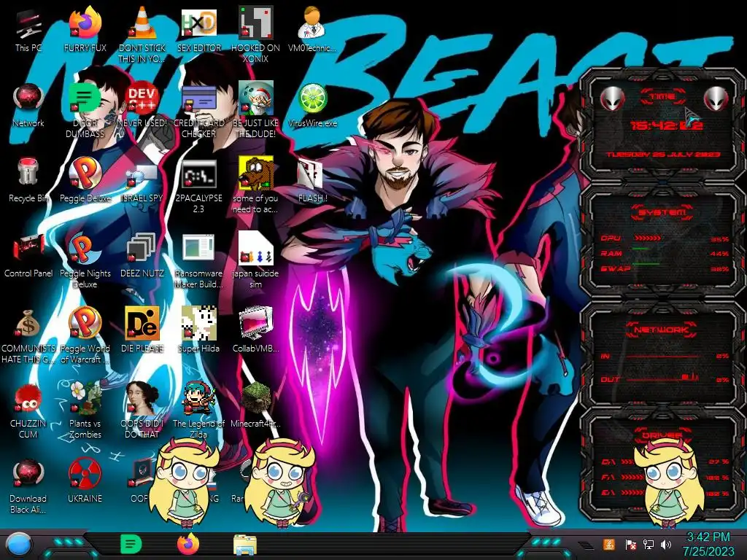Open VirusWire.exe lime icon
The image size is (747, 560).
312,105
